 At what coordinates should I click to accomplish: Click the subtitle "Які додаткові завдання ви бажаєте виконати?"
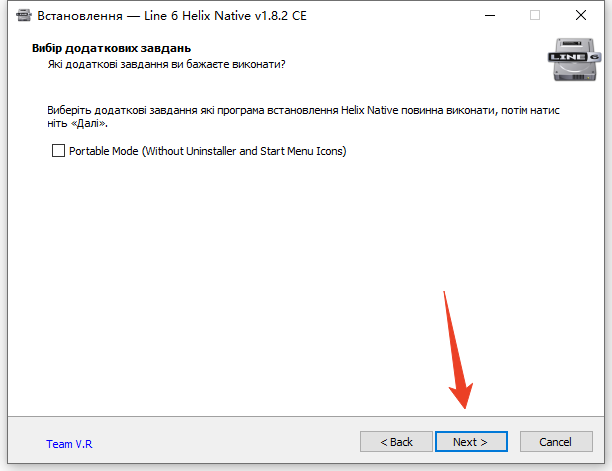tap(166, 64)
